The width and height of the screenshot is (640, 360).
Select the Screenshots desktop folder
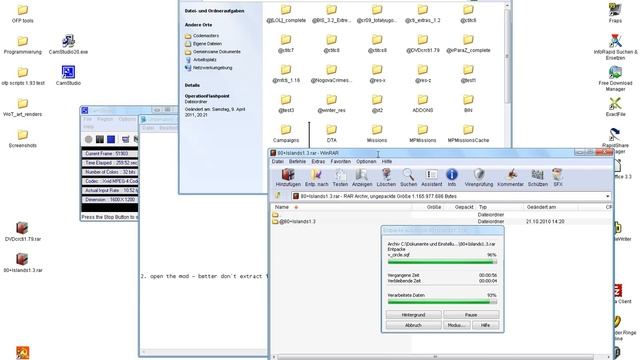tap(22, 138)
